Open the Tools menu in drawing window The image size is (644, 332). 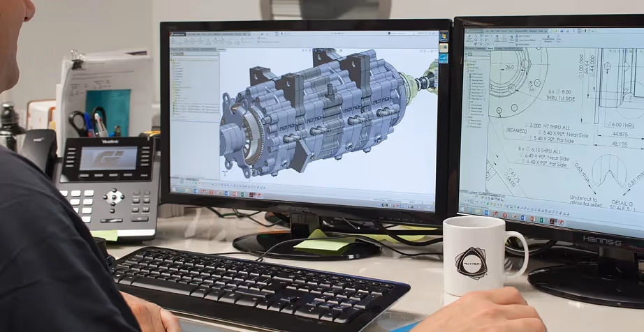[511, 31]
